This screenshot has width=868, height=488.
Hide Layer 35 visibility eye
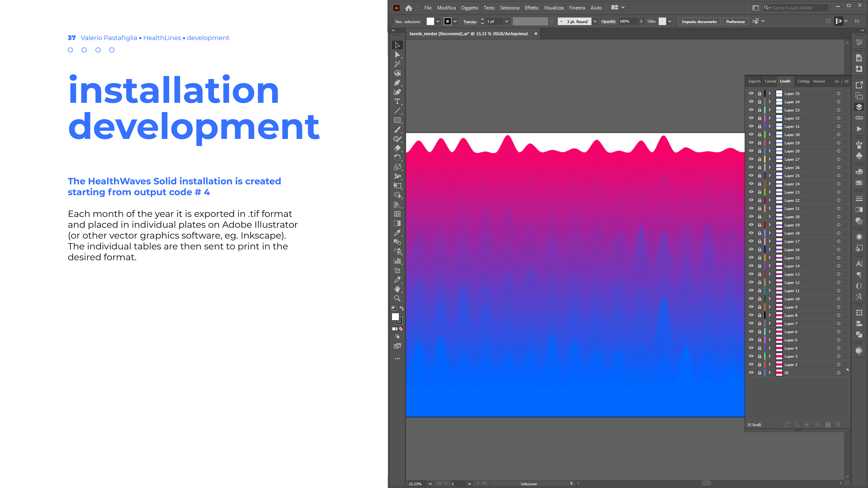coord(751,93)
